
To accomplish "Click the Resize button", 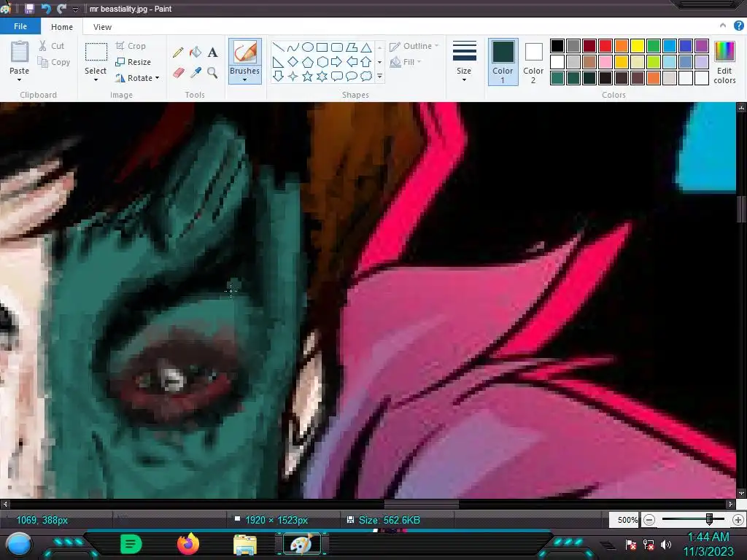I will click(x=133, y=62).
